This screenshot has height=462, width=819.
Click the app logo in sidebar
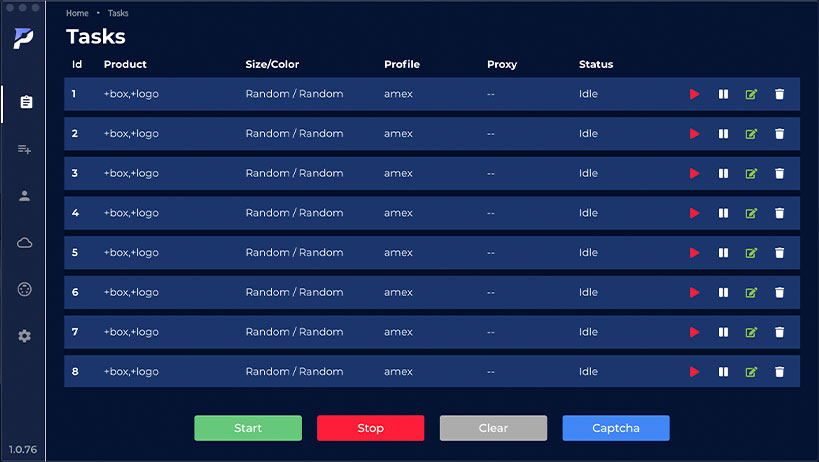(24, 39)
